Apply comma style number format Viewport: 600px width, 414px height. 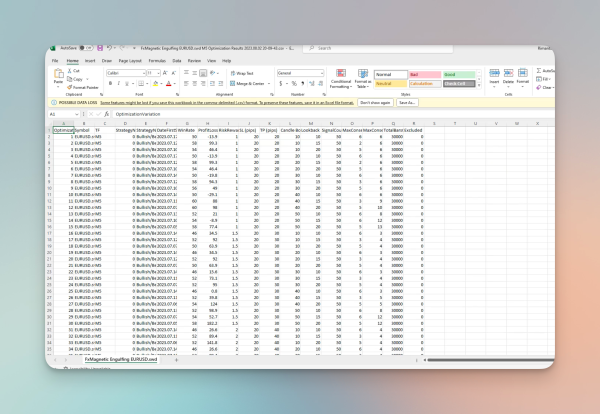point(302,83)
